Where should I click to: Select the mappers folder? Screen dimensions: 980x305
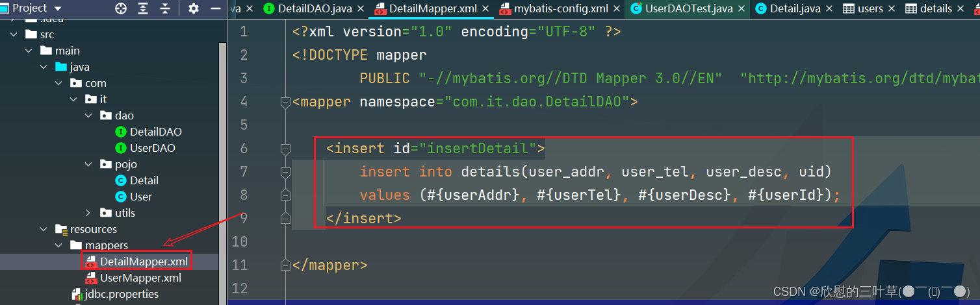click(107, 245)
